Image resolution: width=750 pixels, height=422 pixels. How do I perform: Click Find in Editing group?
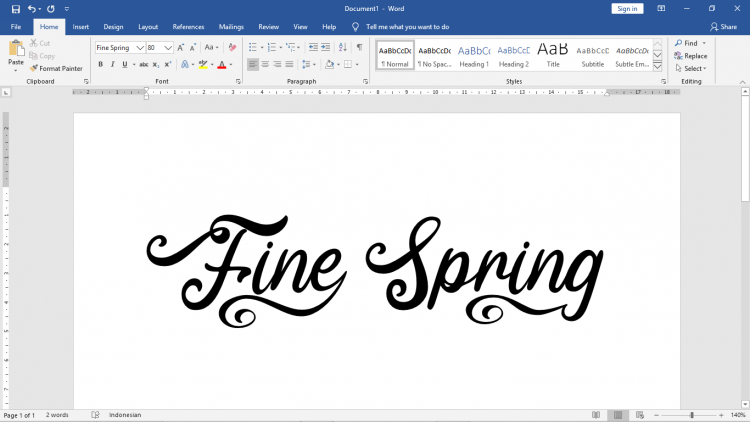pyautogui.click(x=686, y=43)
